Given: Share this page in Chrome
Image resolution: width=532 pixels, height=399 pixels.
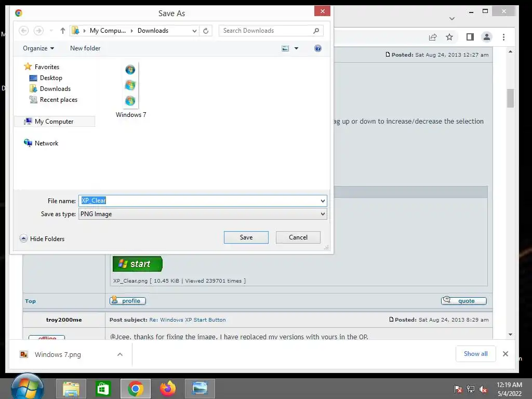Looking at the screenshot, I should 433,37.
